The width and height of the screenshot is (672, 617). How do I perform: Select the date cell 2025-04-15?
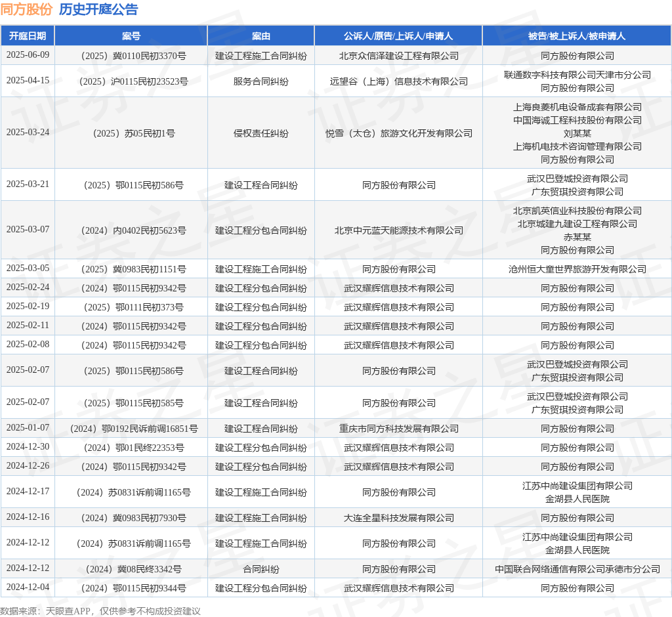click(x=28, y=81)
